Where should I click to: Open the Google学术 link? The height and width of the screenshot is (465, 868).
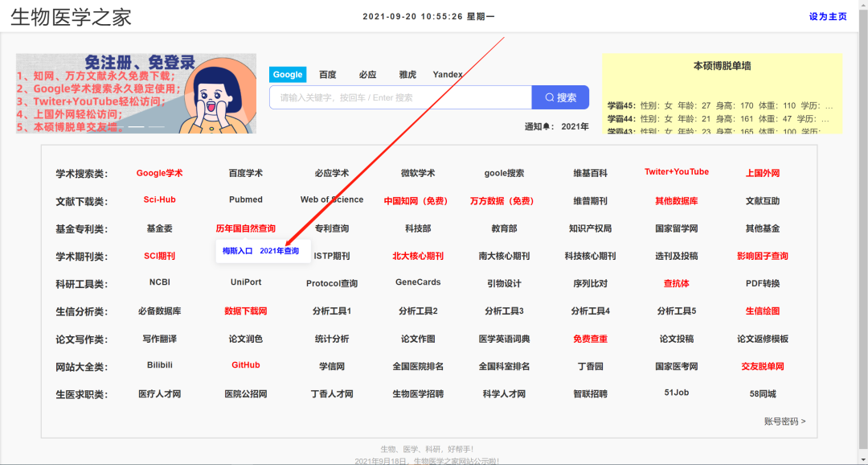(159, 173)
